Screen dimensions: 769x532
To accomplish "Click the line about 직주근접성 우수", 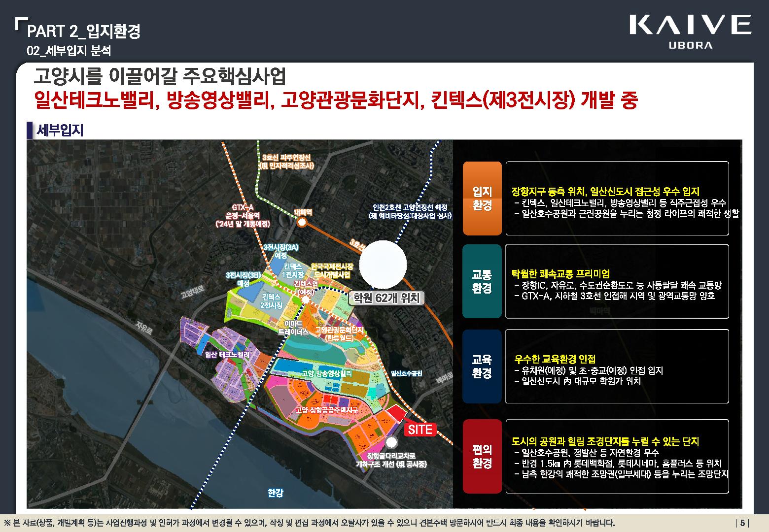I will (x=620, y=203).
